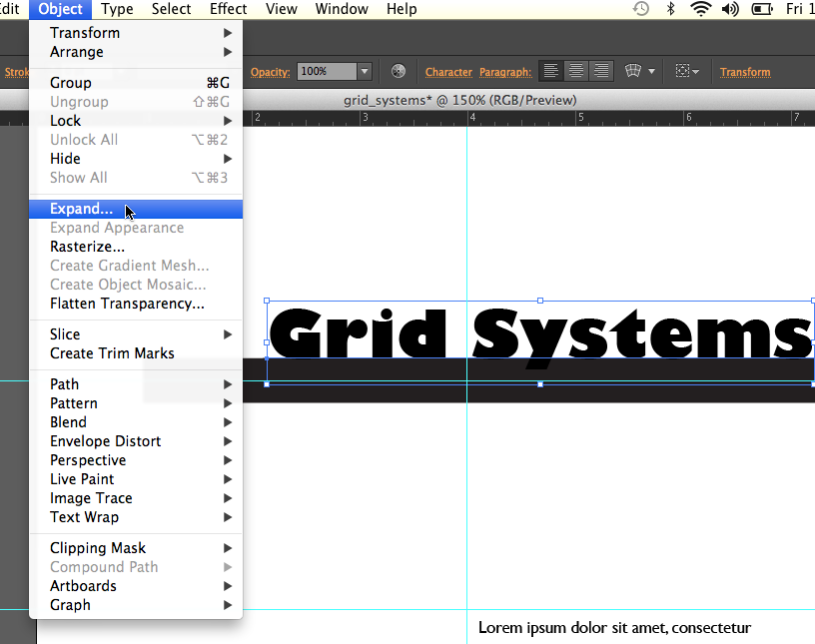Open the Opacity percentage dropdown arrow
Screen dimensions: 815x644
365,72
